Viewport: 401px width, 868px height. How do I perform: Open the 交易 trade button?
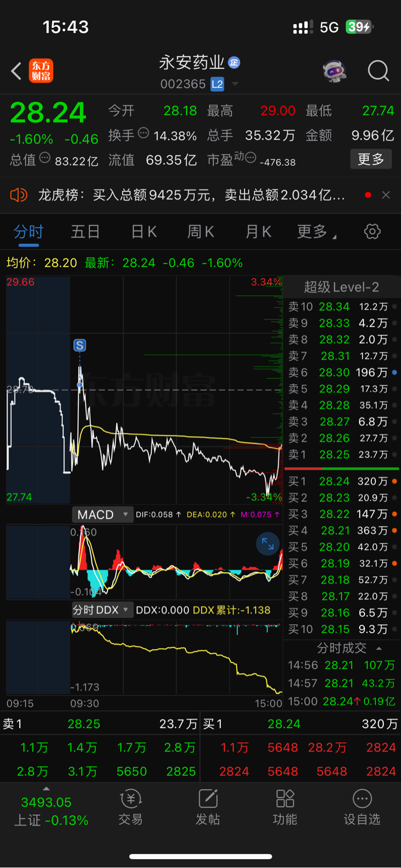(130, 807)
